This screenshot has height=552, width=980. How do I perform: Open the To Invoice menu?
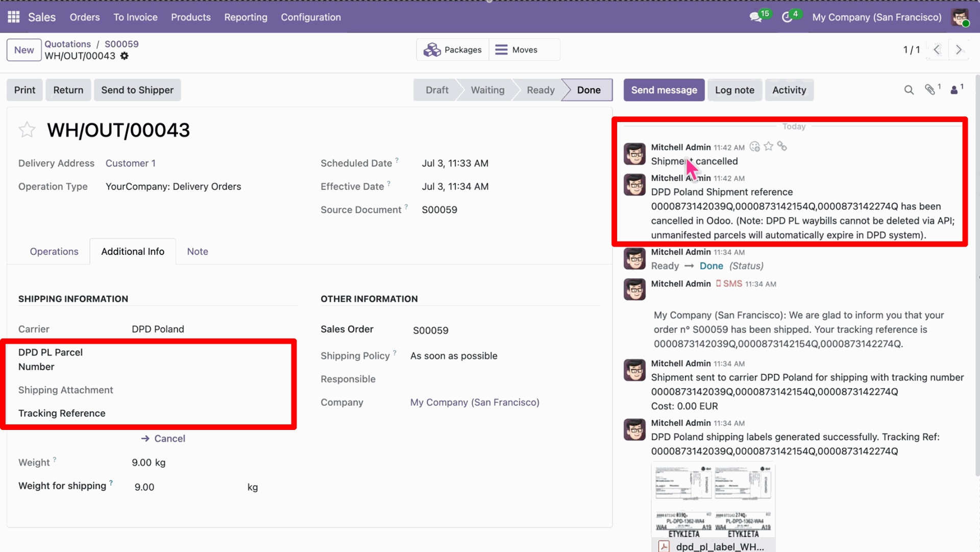[135, 17]
